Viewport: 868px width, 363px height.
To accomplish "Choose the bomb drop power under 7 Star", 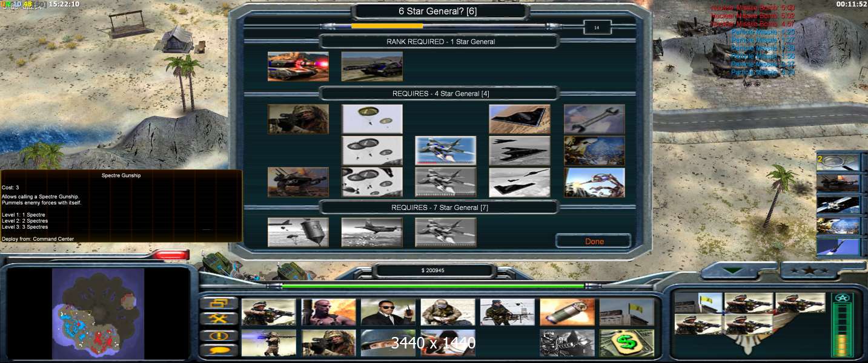I will click(x=298, y=232).
